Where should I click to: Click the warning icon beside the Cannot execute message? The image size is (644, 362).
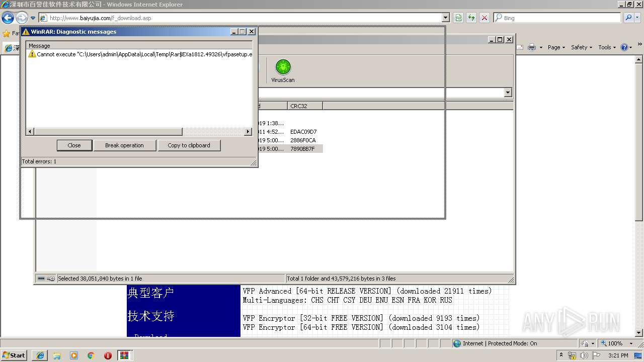(32, 54)
